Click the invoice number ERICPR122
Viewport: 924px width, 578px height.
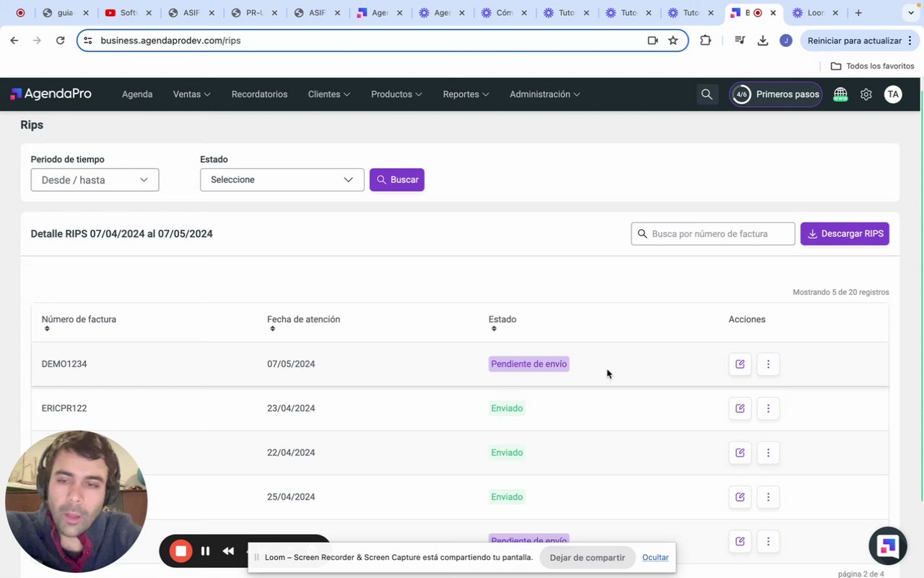[x=64, y=408]
